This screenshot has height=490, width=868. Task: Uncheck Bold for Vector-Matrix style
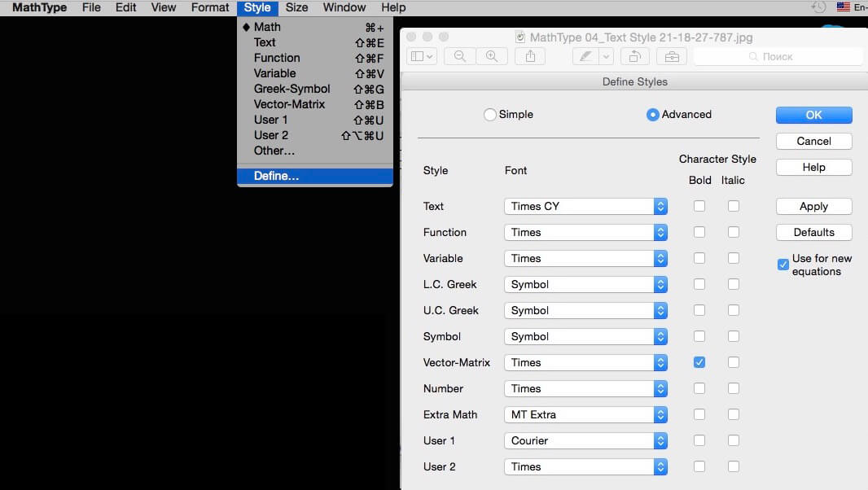coord(699,362)
